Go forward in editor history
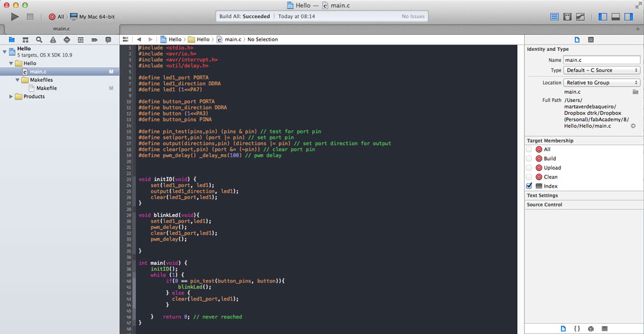The height and width of the screenshot is (334, 644). click(151, 39)
